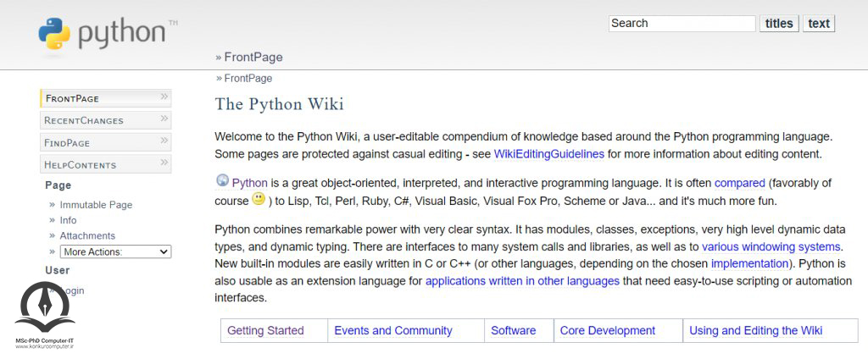Open RecentChanges from the sidebar
Image resolution: width=868 pixels, height=359 pixels.
tap(106, 120)
